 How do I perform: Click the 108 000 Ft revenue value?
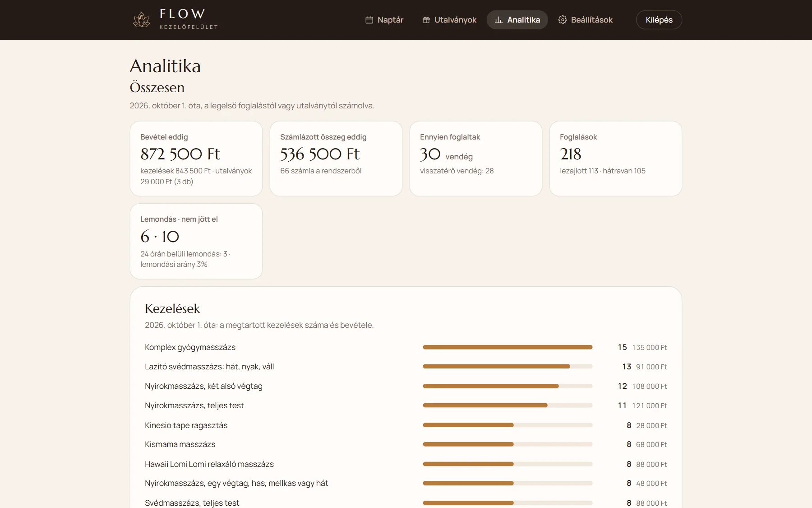click(649, 386)
